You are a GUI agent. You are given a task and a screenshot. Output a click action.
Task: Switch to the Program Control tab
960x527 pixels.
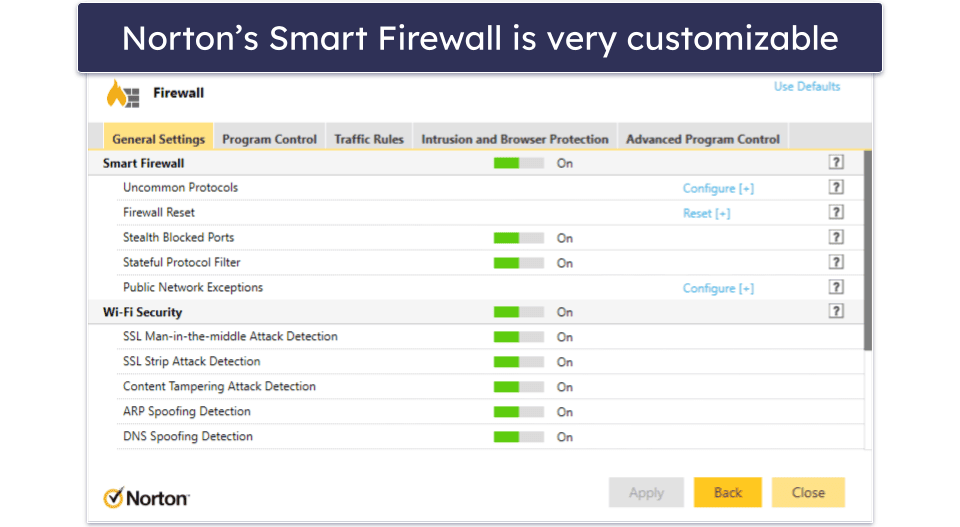(x=269, y=139)
